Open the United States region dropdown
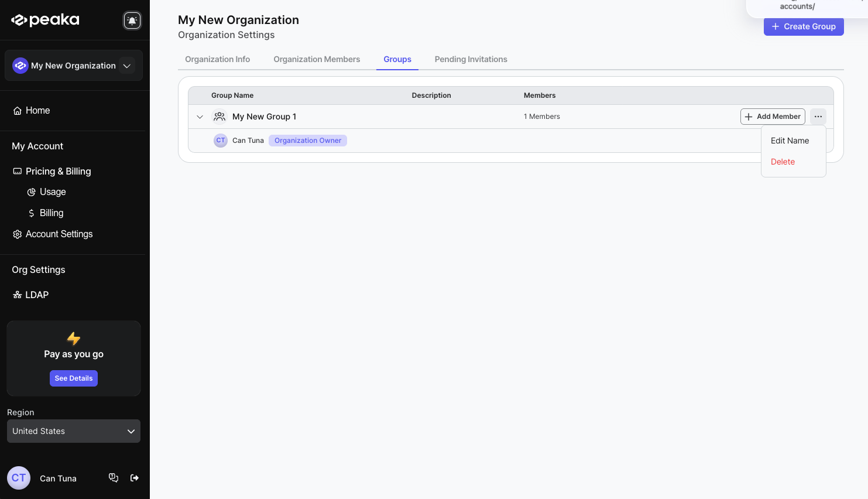 pyautogui.click(x=74, y=431)
